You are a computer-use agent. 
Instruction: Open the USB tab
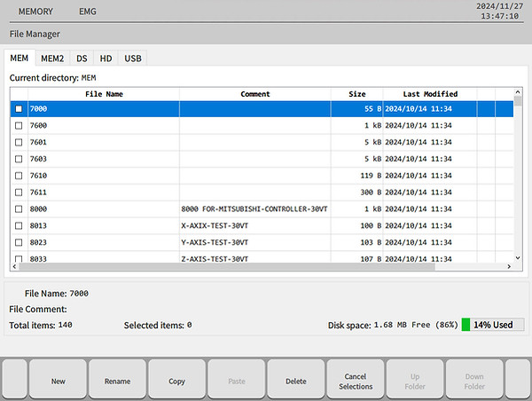tap(133, 59)
